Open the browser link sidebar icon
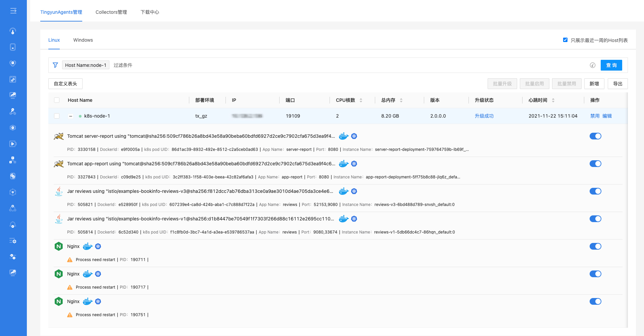 (x=13, y=79)
